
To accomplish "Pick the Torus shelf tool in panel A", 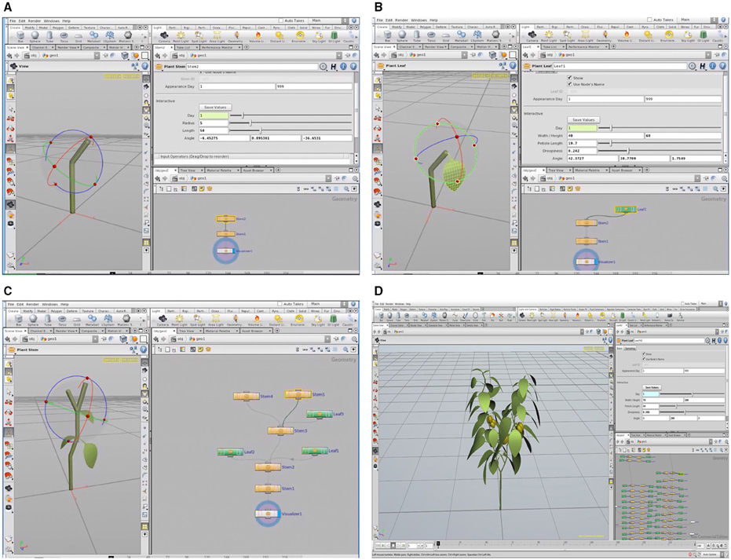I will (64, 37).
